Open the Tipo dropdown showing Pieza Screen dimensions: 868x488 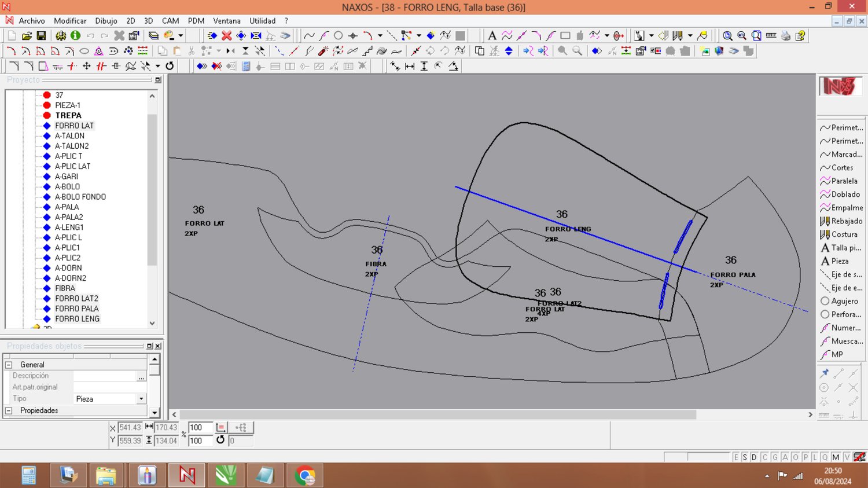pos(141,399)
